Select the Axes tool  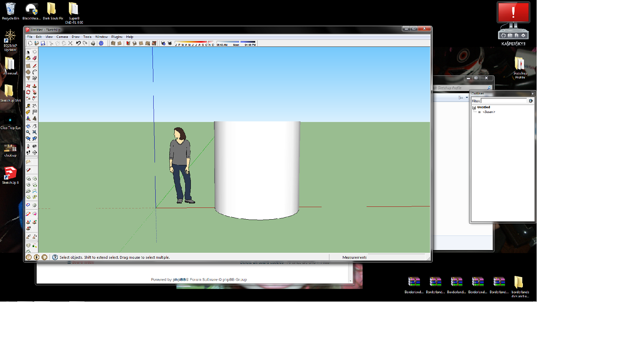28,118
